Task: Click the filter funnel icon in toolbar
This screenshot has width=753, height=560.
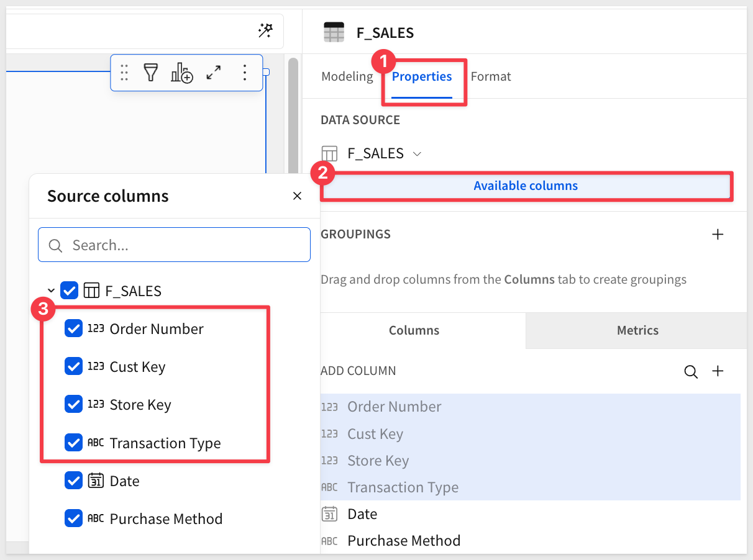Action: click(x=151, y=73)
